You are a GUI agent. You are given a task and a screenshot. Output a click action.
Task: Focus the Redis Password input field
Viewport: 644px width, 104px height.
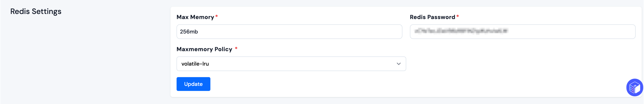[x=523, y=32]
